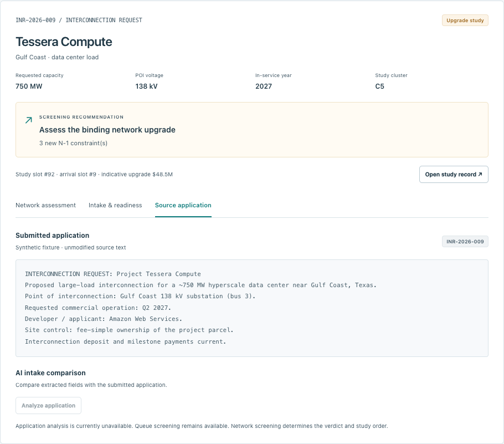Click the INR-2026-009 / INTERCONNECTION REQUEST breadcrumb
504x444 pixels.
click(x=79, y=20)
